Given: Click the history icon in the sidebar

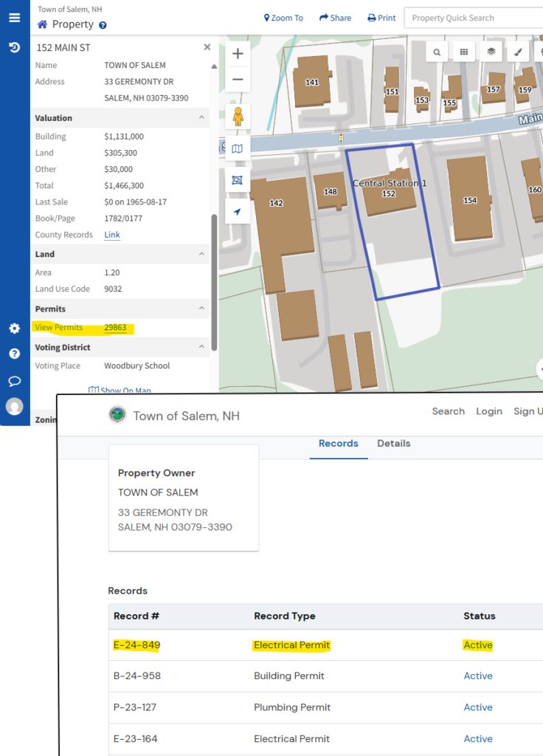Looking at the screenshot, I should (14, 47).
